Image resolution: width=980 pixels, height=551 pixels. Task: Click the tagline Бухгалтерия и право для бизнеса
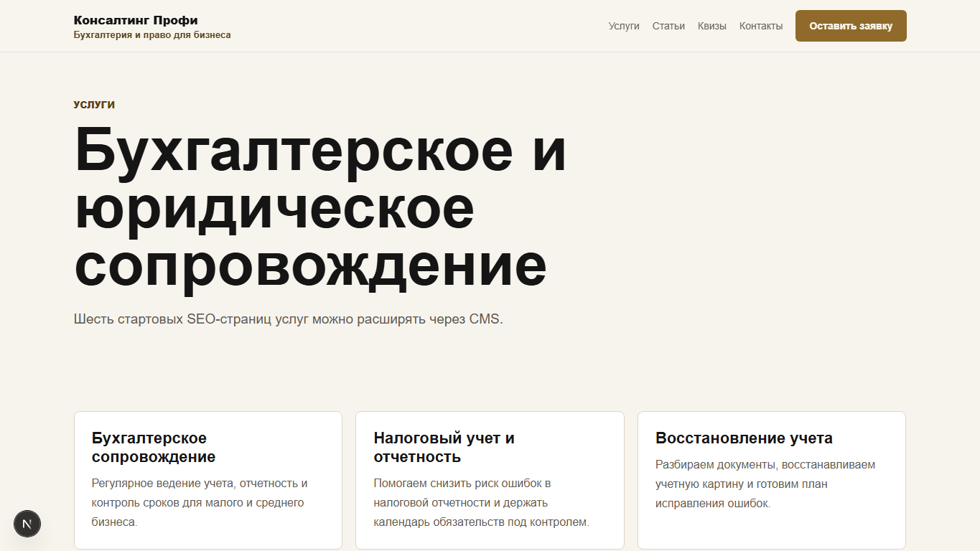pyautogui.click(x=152, y=34)
